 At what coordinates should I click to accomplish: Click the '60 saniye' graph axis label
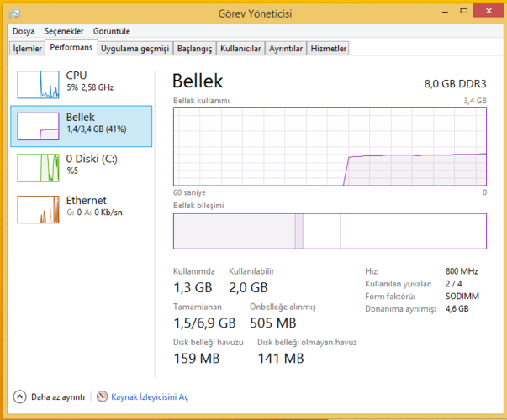pyautogui.click(x=189, y=192)
